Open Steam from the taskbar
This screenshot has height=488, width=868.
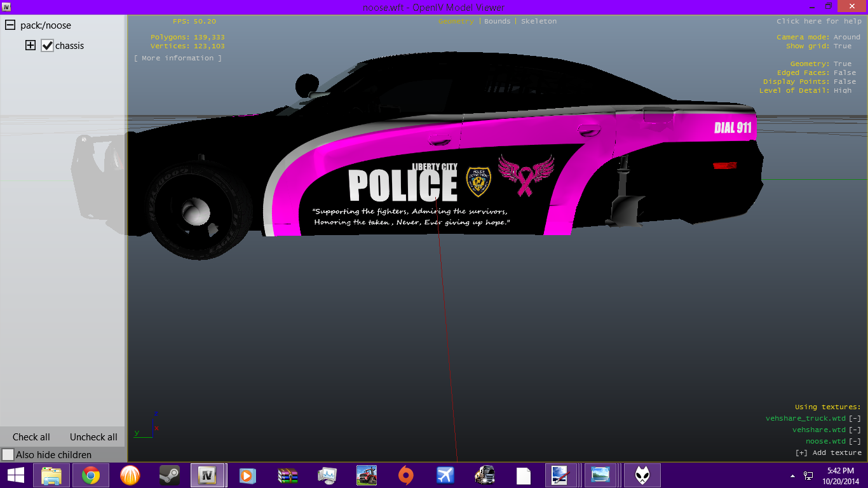168,475
